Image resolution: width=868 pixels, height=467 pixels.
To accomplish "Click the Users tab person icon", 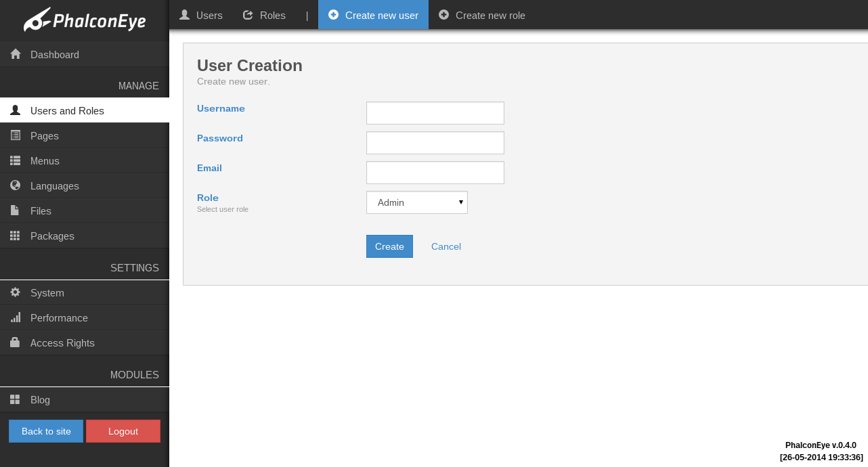I will point(184,15).
